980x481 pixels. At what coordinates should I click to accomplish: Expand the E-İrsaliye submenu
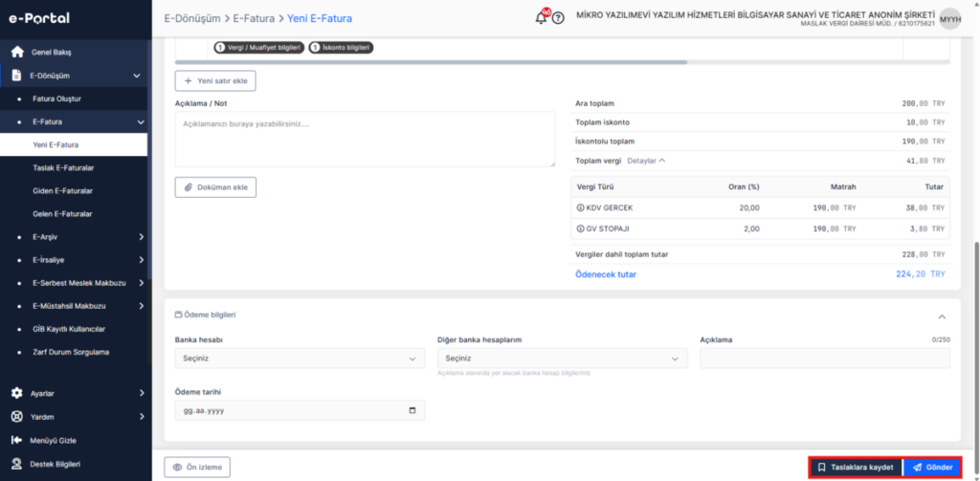(142, 260)
